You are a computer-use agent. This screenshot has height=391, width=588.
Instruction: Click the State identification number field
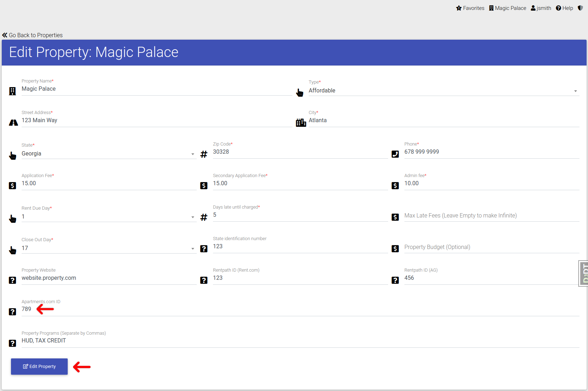(x=300, y=246)
